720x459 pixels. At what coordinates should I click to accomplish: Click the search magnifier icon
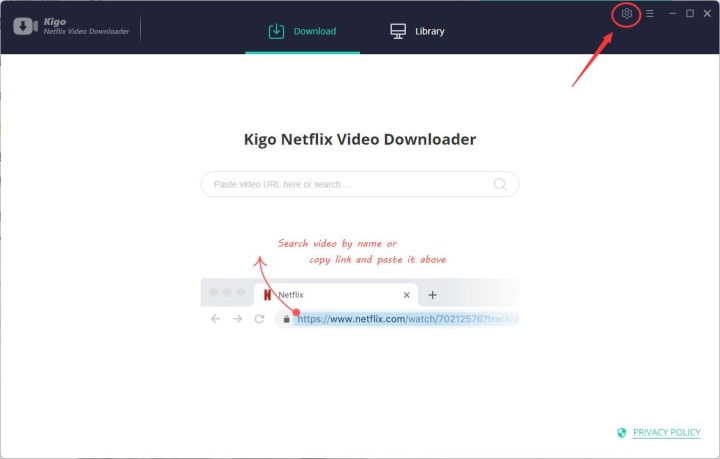[500, 184]
